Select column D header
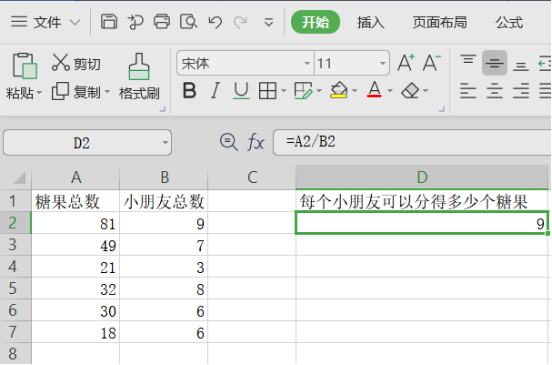Viewport: 552px width, 365px height. [422, 177]
